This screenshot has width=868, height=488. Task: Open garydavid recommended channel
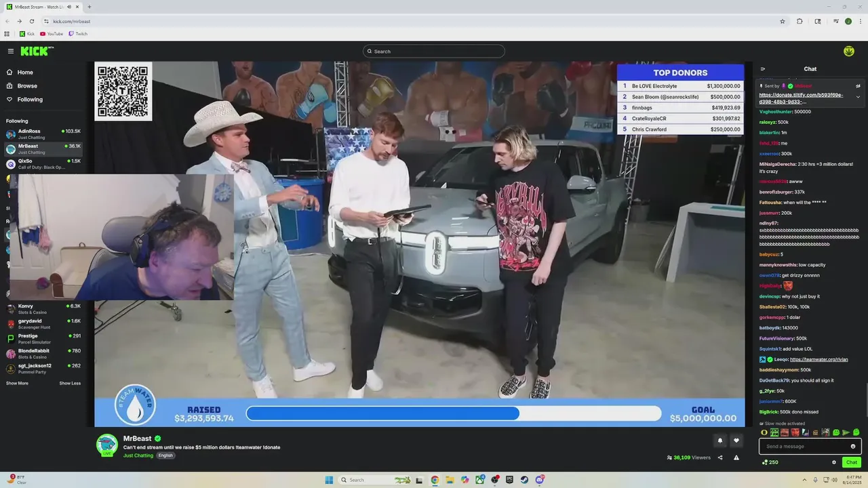[x=43, y=323]
